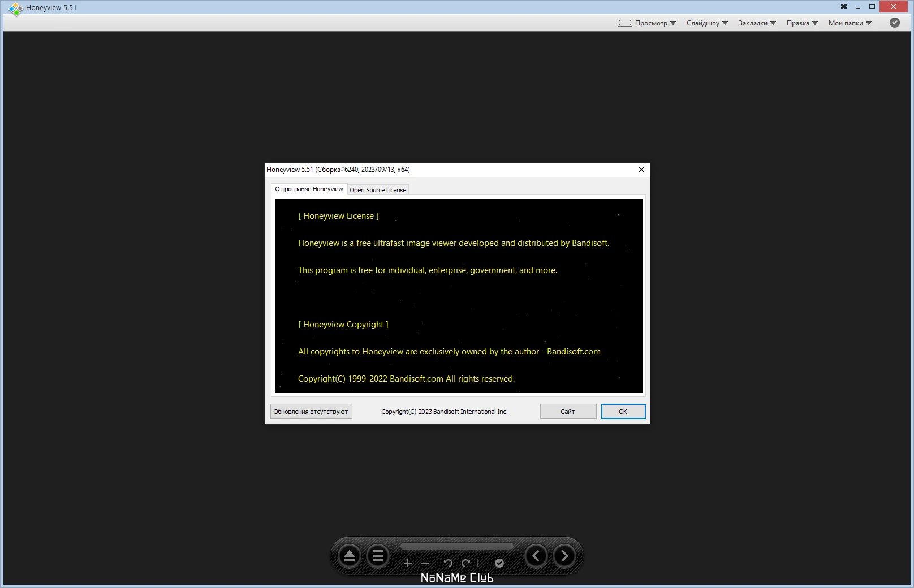Zoom in with the plus icon
Screen dimensions: 914x588
[x=408, y=563]
